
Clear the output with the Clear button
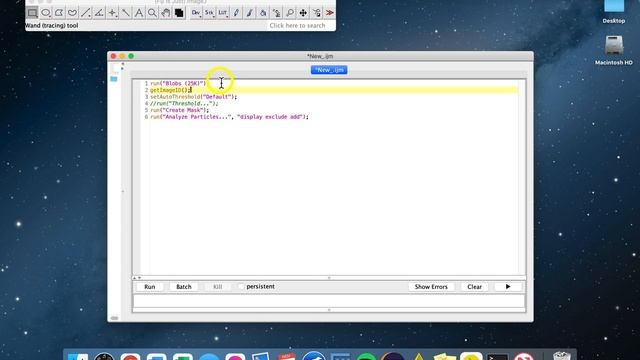[474, 287]
